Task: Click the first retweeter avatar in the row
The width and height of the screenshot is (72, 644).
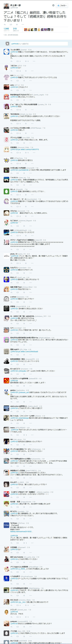Action: click(25, 30)
